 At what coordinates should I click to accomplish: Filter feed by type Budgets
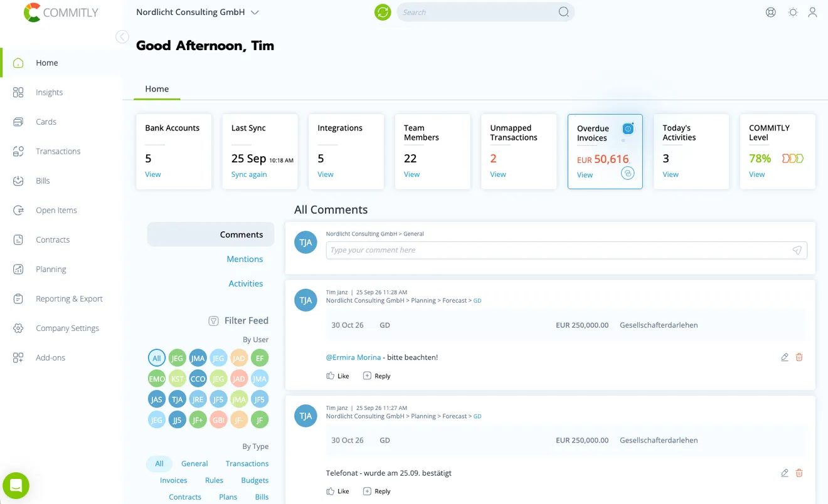[x=255, y=480]
